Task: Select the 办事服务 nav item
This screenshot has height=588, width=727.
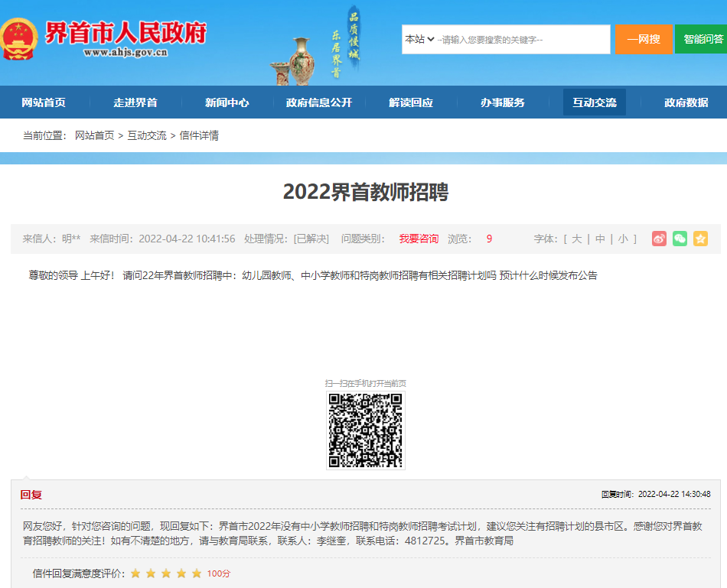Action: pos(502,101)
